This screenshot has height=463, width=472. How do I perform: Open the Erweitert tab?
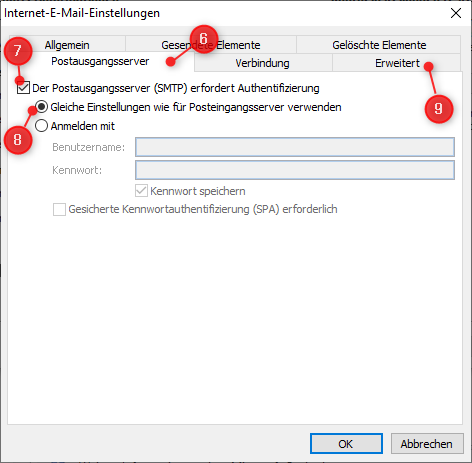[397, 63]
